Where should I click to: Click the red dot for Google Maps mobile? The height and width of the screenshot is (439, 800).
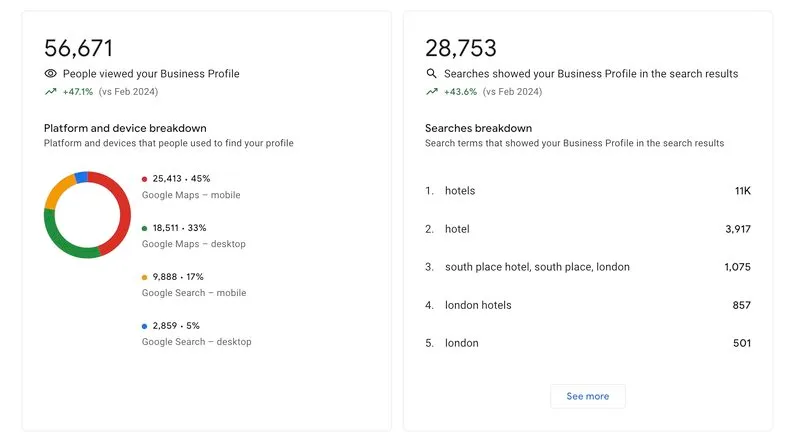click(x=145, y=179)
